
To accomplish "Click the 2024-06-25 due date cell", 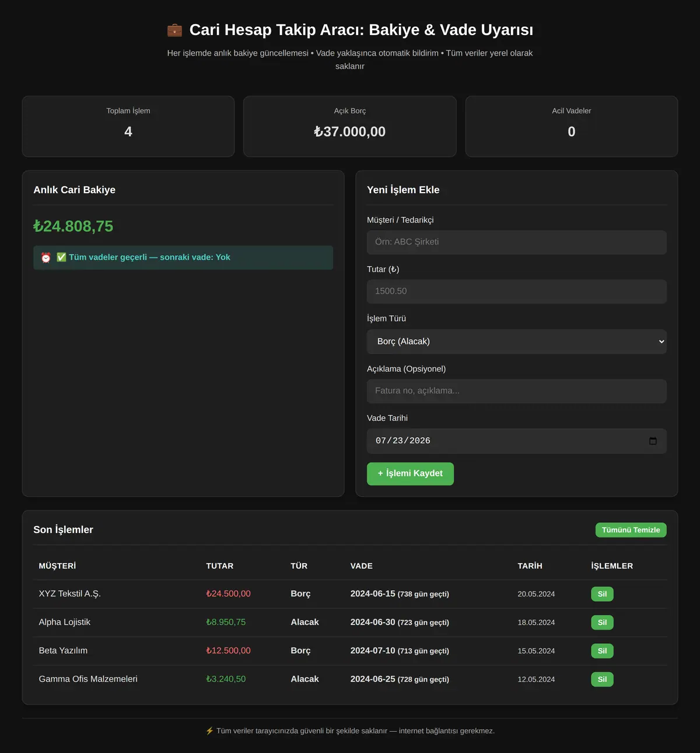I will point(400,679).
